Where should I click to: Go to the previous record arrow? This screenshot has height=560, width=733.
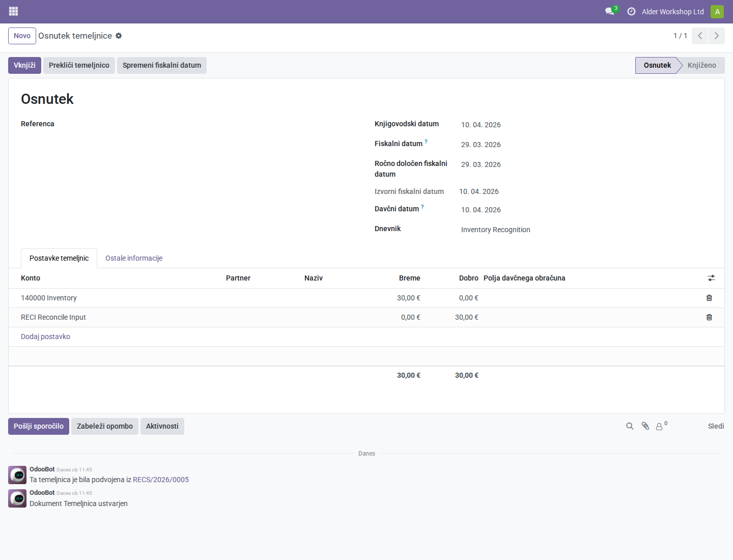point(700,36)
